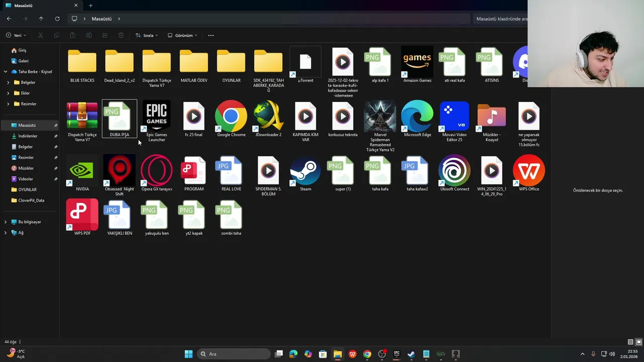
Task: Show hidden system tray icons
Action: 583,354
